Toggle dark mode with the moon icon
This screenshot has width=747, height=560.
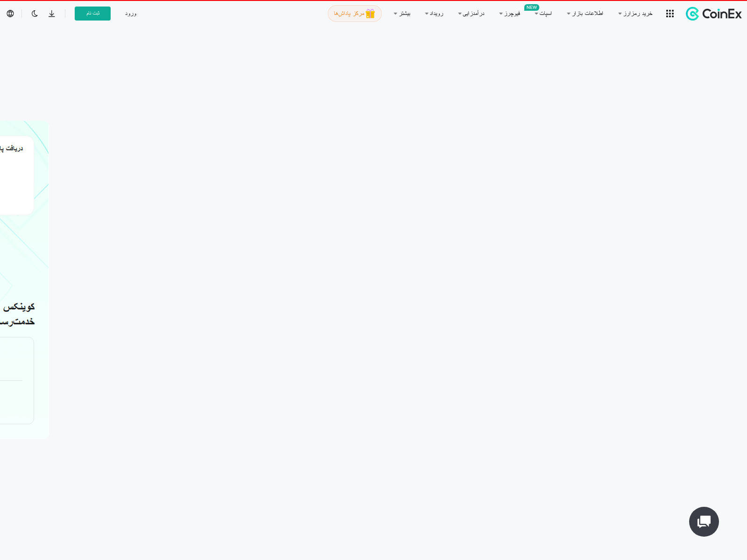coord(35,14)
